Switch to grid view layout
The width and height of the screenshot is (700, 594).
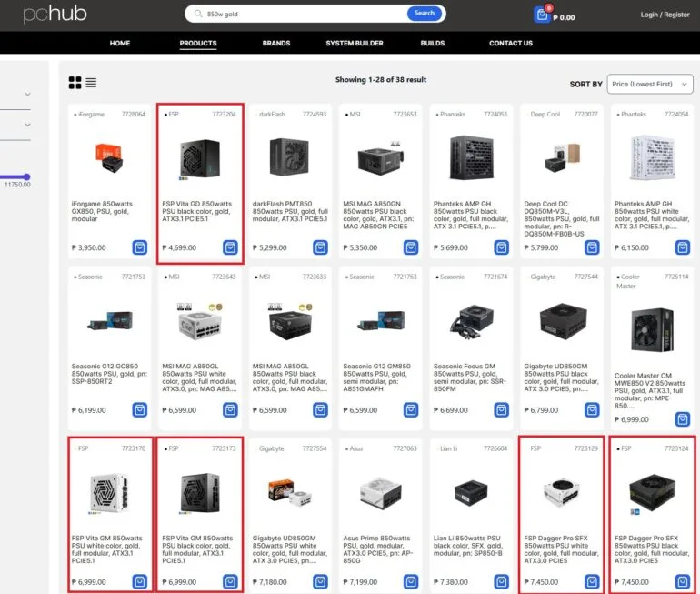(x=75, y=83)
